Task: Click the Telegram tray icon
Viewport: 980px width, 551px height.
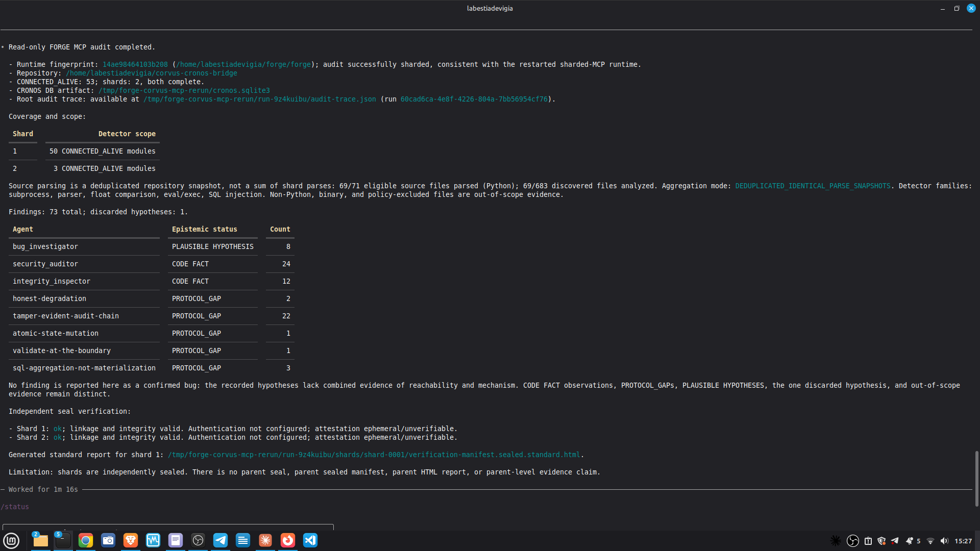Action: pyautogui.click(x=895, y=541)
